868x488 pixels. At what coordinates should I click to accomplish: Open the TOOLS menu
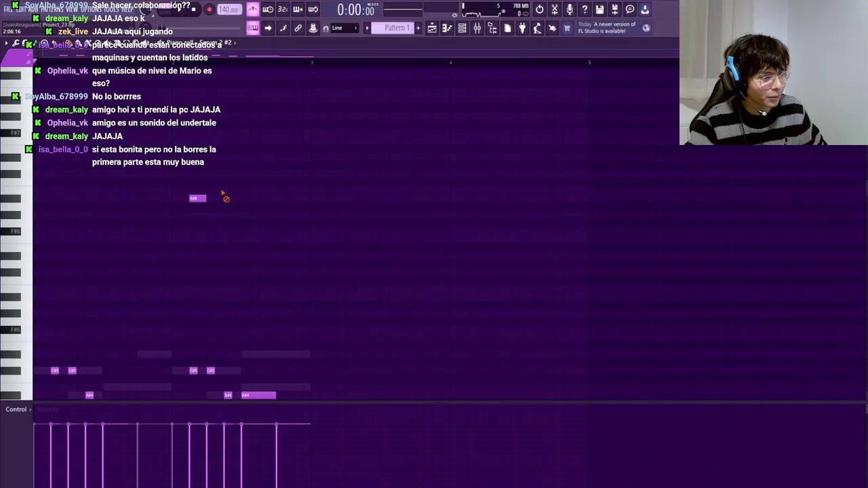click(112, 9)
